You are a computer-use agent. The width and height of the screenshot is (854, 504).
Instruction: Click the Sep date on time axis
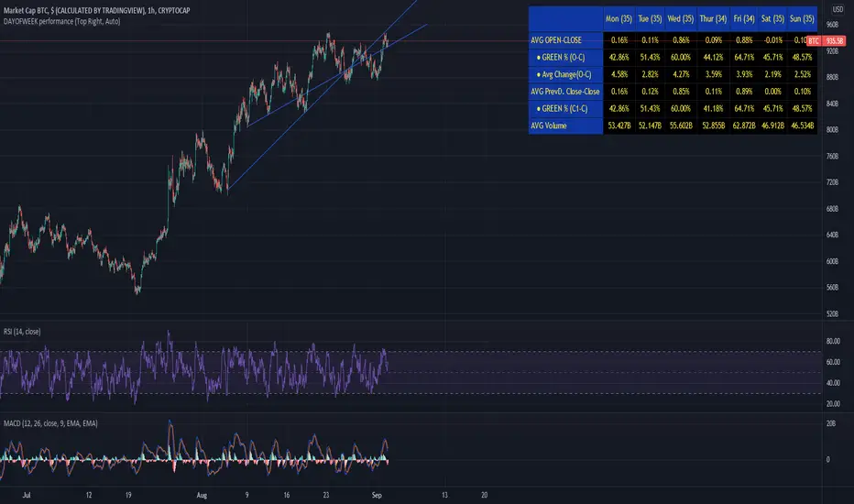click(x=377, y=495)
